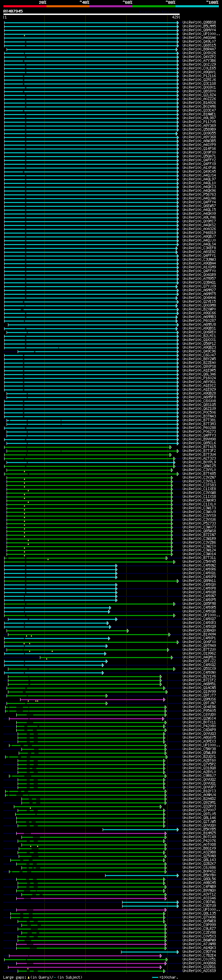Open hit UniRef100_B1A926

click(199, 103)
